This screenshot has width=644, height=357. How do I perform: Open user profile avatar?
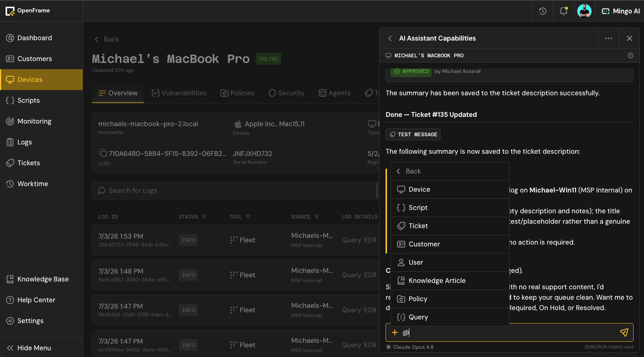[584, 11]
